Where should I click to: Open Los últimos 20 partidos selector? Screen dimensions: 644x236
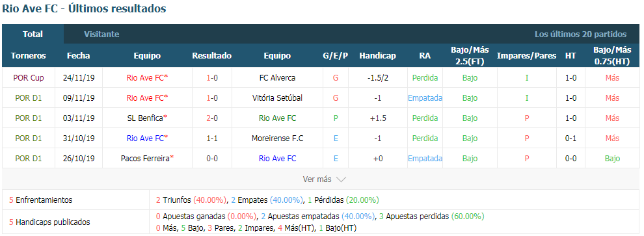pyautogui.click(x=580, y=34)
